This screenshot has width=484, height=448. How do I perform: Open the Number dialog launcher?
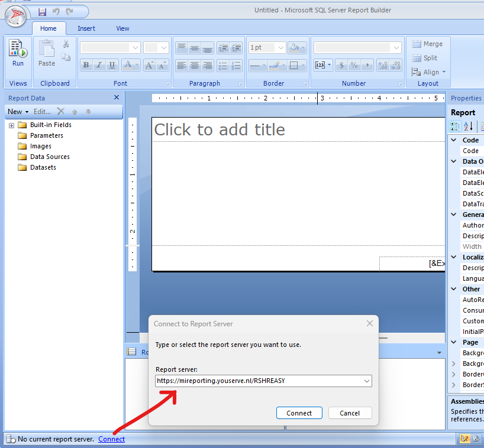(x=401, y=83)
